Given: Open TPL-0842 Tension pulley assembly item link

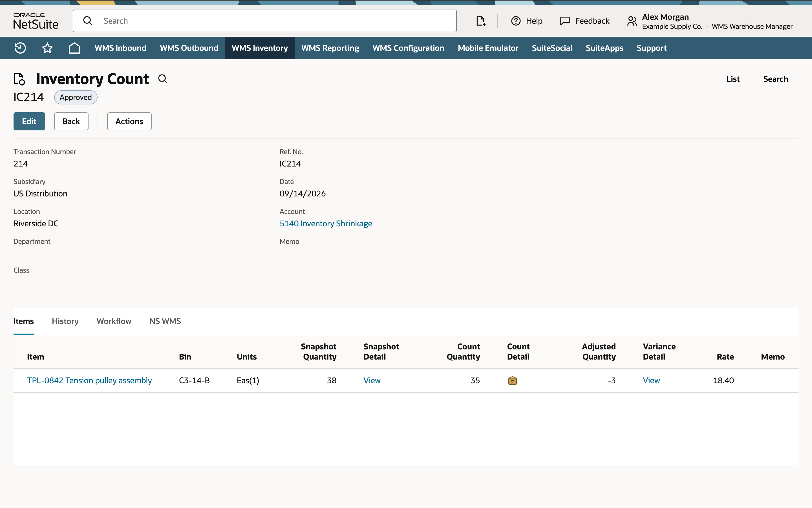Looking at the screenshot, I should pyautogui.click(x=89, y=380).
